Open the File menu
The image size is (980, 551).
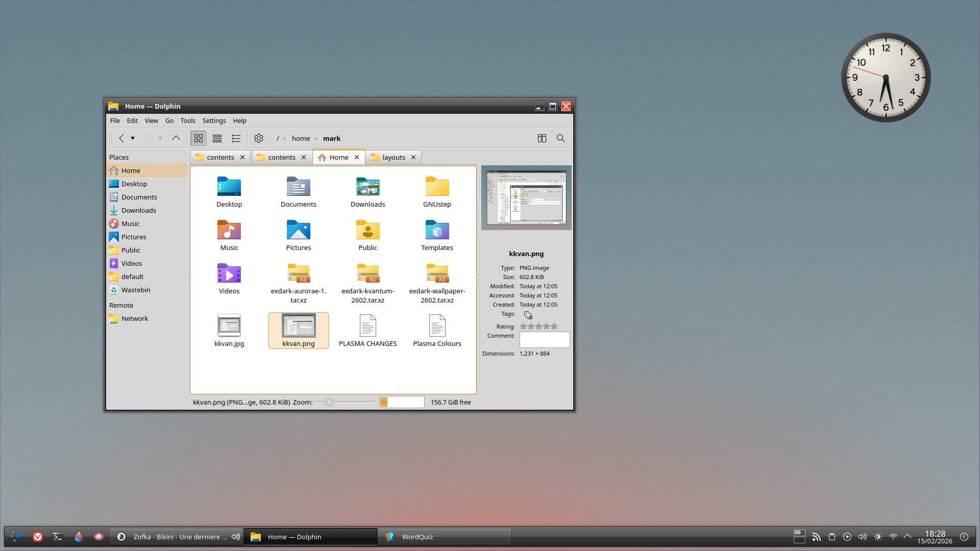[x=115, y=120]
